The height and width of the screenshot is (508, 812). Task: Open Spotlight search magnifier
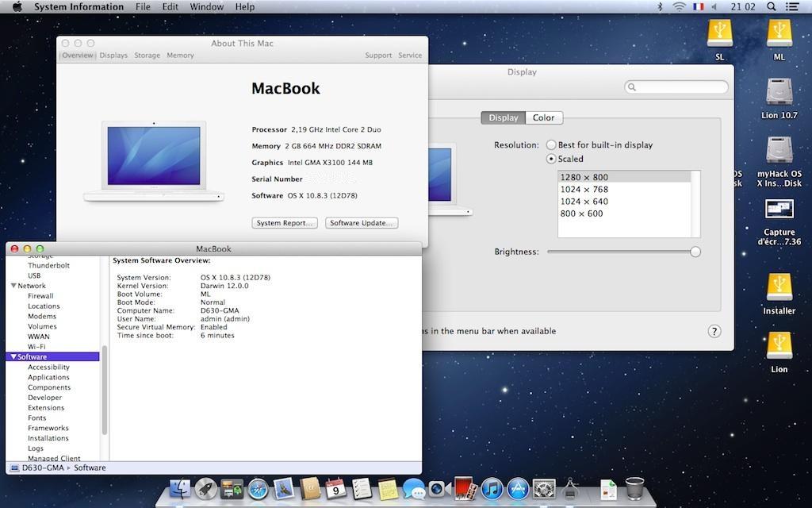coord(771,6)
